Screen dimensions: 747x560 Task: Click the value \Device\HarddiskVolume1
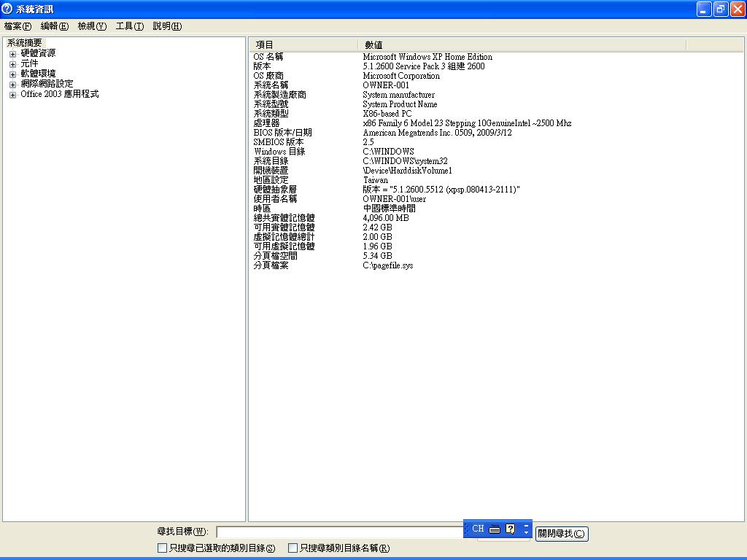407,171
